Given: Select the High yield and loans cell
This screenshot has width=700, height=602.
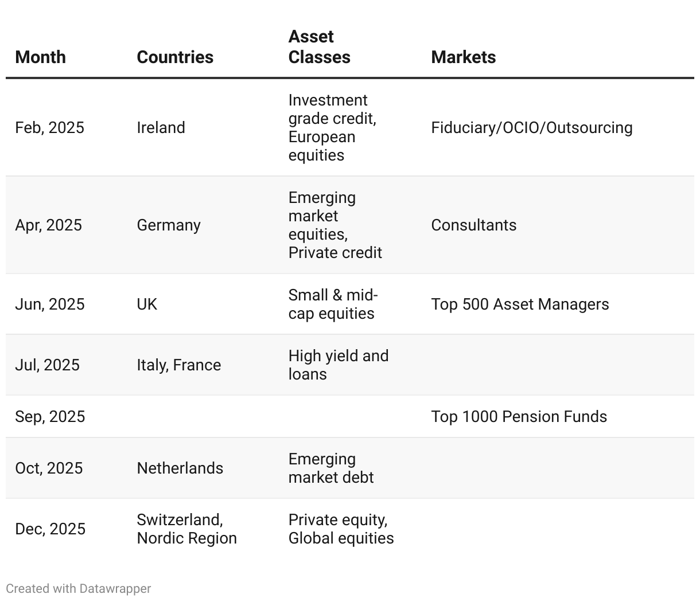Looking at the screenshot, I should (x=339, y=365).
